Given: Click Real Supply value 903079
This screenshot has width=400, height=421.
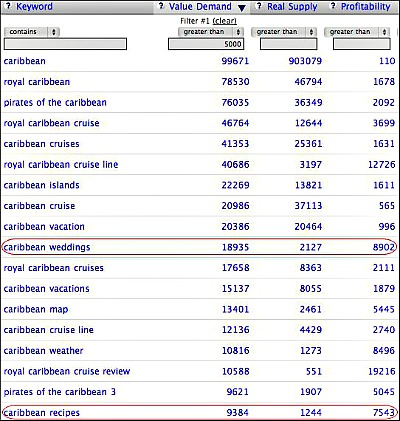Looking at the screenshot, I should point(305,61).
